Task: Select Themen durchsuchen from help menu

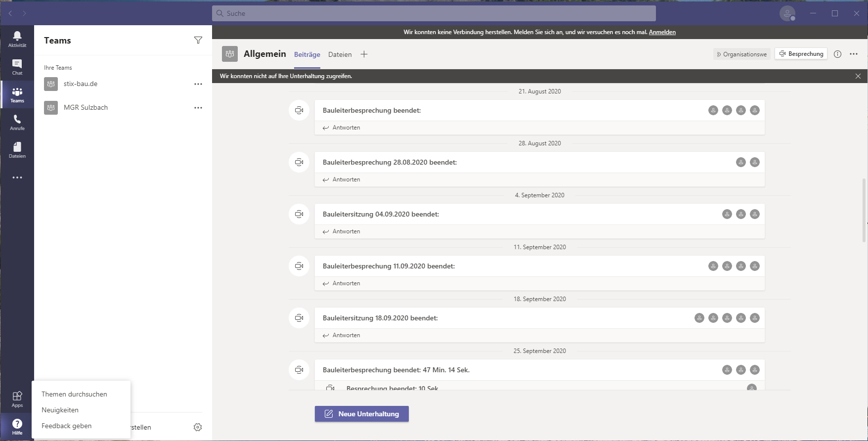Action: click(74, 394)
